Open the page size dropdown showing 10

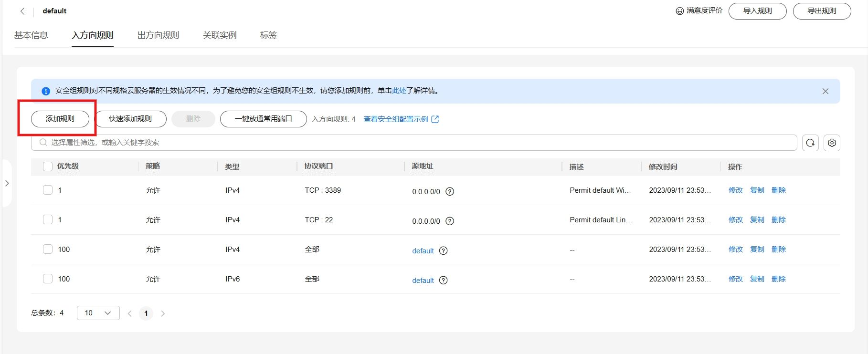(x=98, y=313)
